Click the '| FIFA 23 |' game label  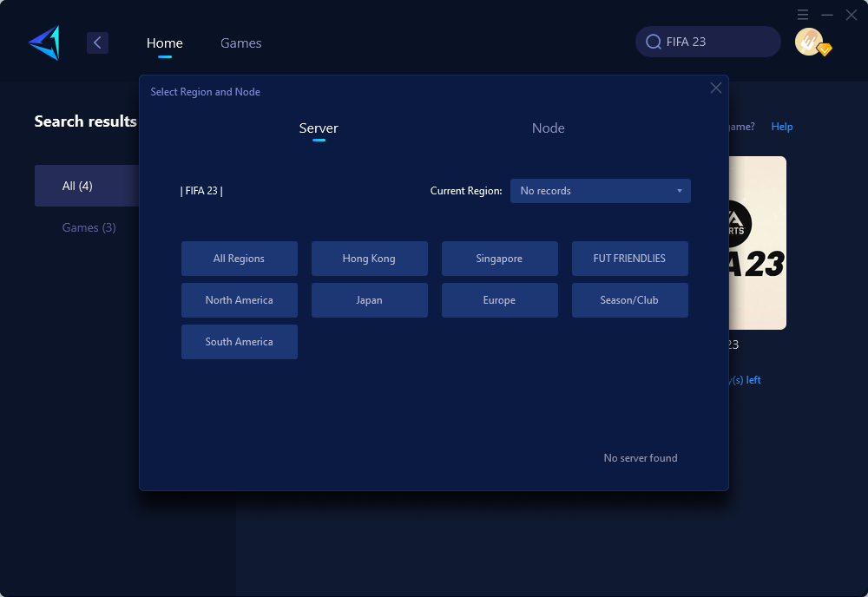point(201,191)
